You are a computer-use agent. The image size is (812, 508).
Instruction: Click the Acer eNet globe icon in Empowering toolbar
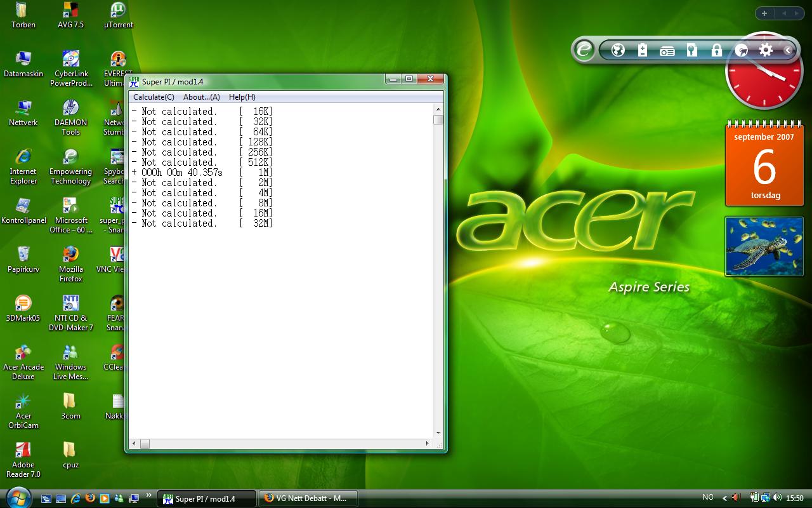(x=618, y=50)
